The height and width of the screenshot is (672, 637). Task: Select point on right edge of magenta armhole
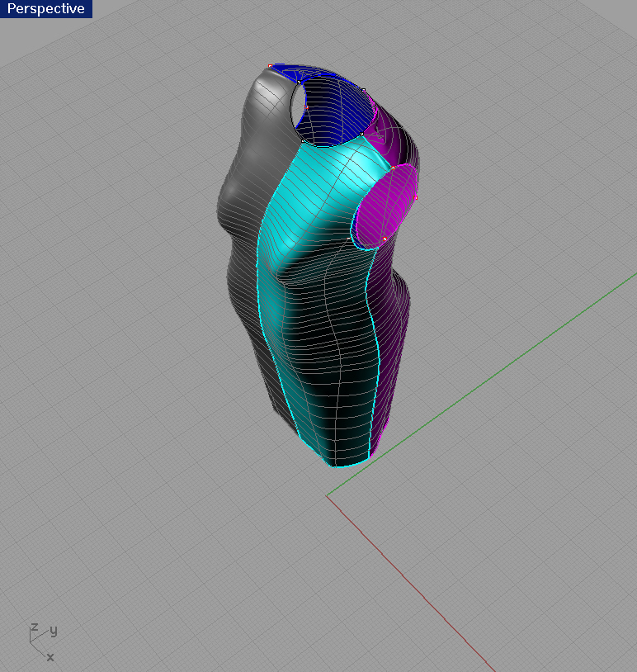[416, 197]
